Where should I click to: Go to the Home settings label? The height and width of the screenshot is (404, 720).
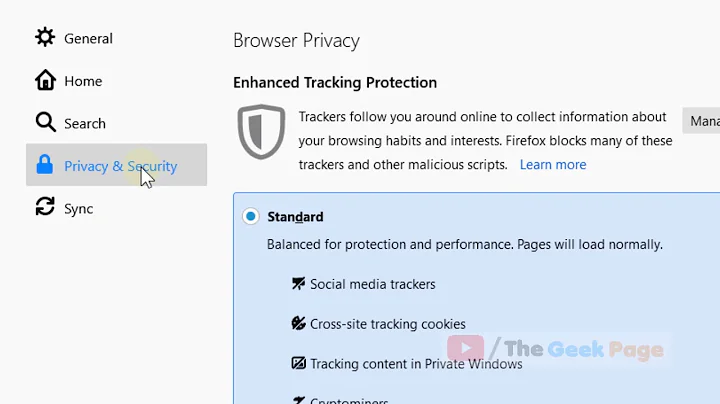83,81
